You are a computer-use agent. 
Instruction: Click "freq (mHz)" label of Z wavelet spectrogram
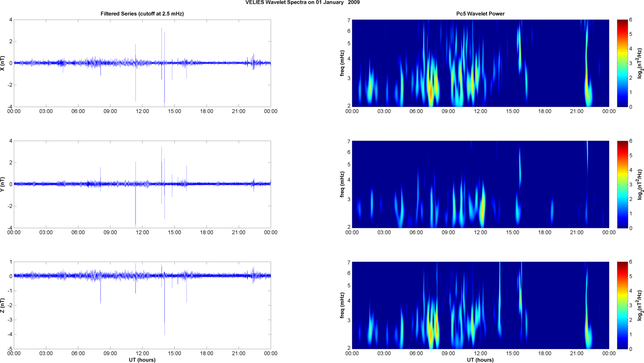pyautogui.click(x=342, y=305)
